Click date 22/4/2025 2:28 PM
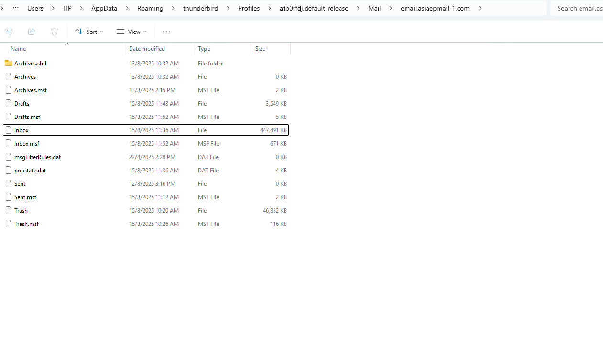This screenshot has height=364, width=603. (152, 157)
